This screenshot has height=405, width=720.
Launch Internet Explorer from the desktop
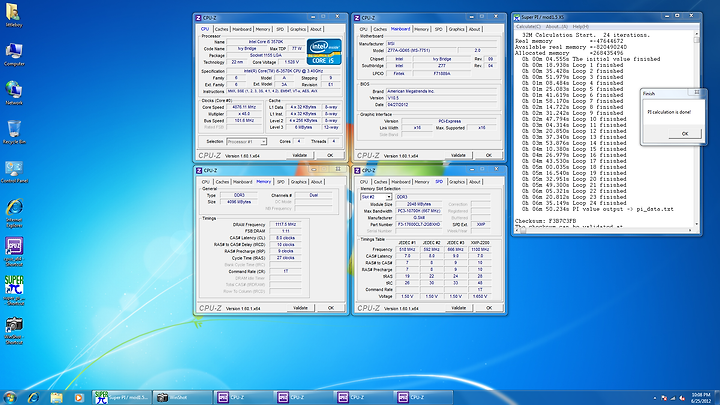(x=14, y=214)
